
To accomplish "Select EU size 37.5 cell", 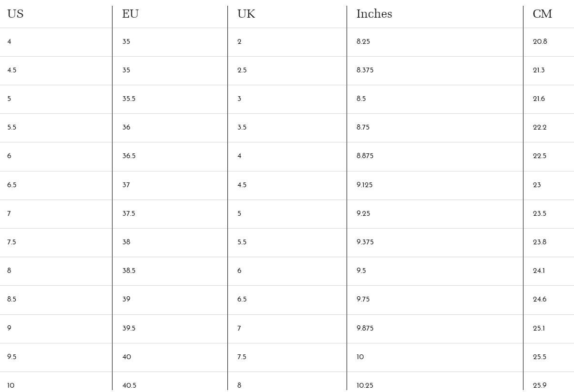I will (129, 213).
